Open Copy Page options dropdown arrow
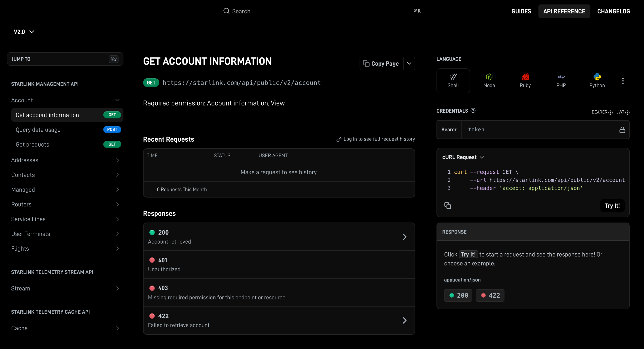Viewport: 644px width, 349px height. pyautogui.click(x=409, y=63)
